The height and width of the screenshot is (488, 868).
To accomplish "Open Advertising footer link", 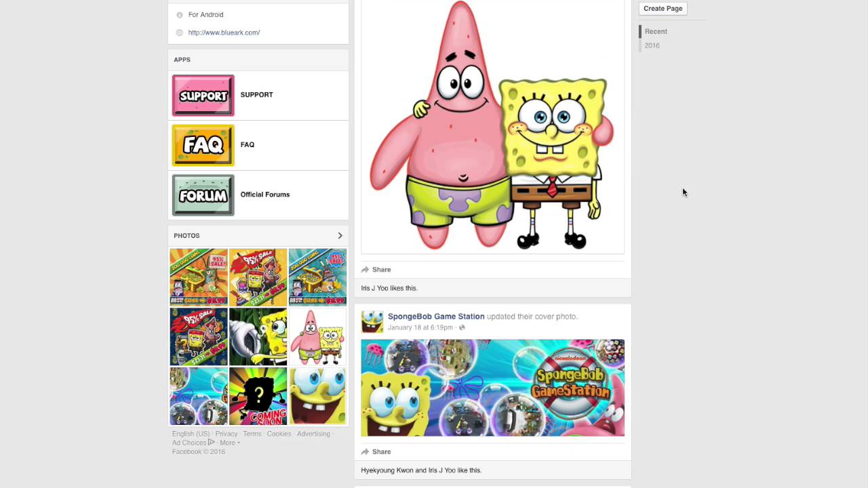I will 313,434.
